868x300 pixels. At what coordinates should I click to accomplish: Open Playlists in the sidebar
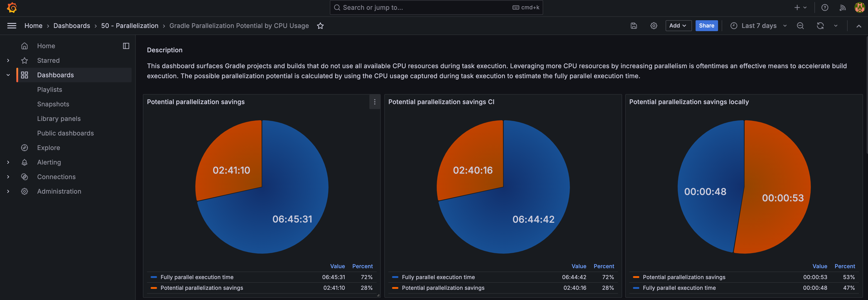click(x=49, y=89)
